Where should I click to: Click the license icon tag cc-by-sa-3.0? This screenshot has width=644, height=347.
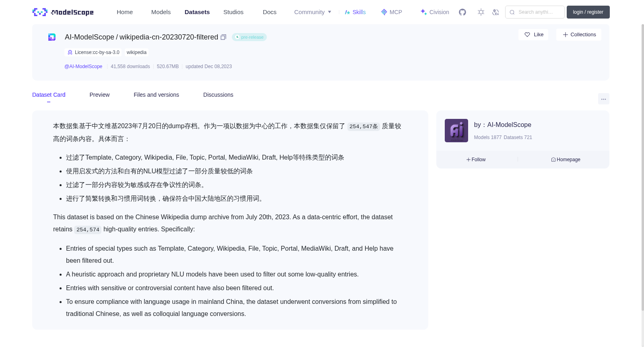tap(93, 52)
